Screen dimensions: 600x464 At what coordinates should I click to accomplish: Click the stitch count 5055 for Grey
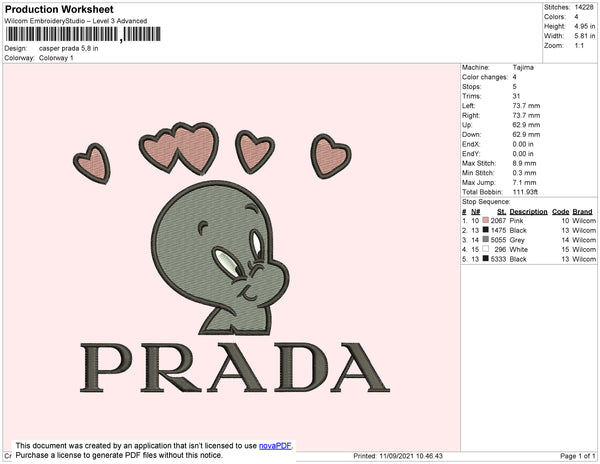coord(498,240)
